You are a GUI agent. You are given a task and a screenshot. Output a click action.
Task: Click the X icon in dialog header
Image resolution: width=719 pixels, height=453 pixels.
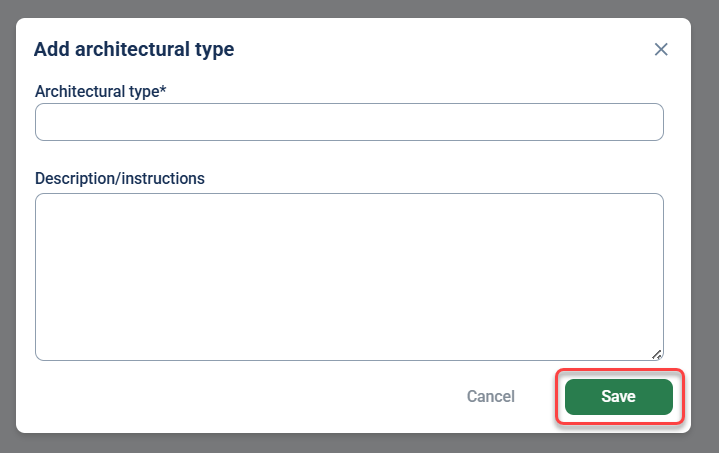(660, 49)
